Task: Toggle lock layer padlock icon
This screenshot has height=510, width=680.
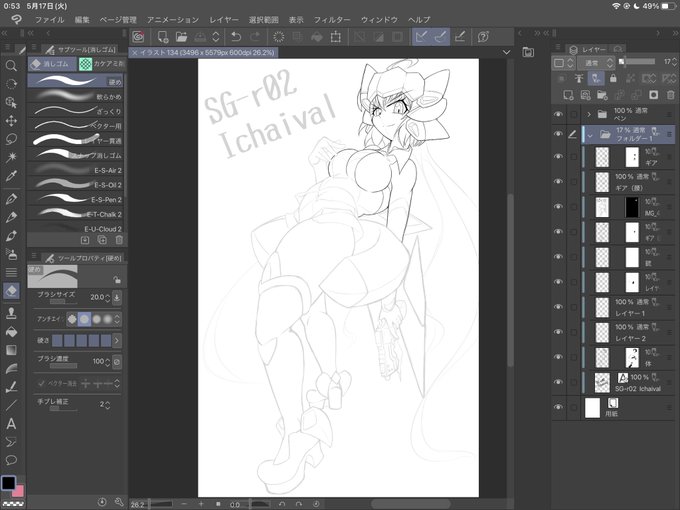Action: click(x=613, y=78)
